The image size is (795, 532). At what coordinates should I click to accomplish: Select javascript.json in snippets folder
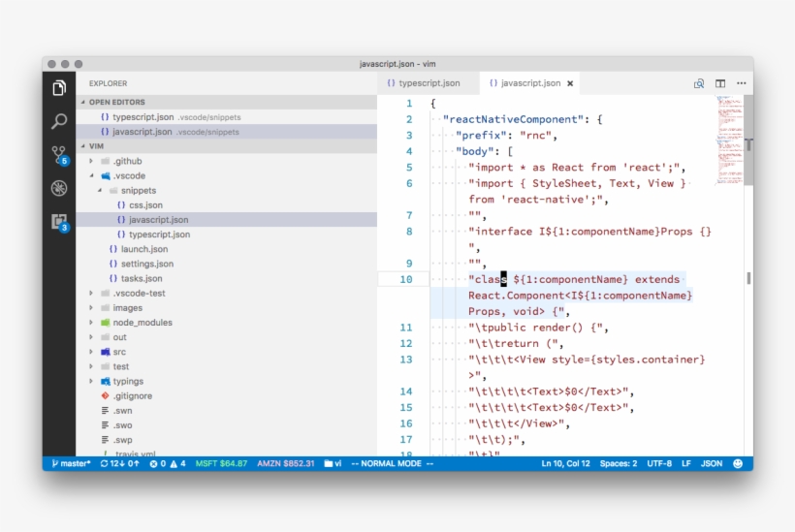[x=226, y=220]
